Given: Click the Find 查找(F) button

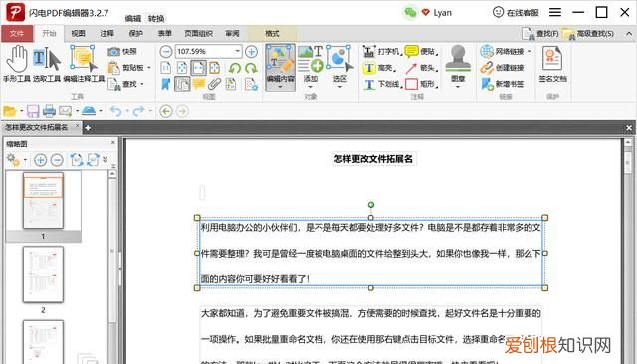Looking at the screenshot, I should 540,34.
